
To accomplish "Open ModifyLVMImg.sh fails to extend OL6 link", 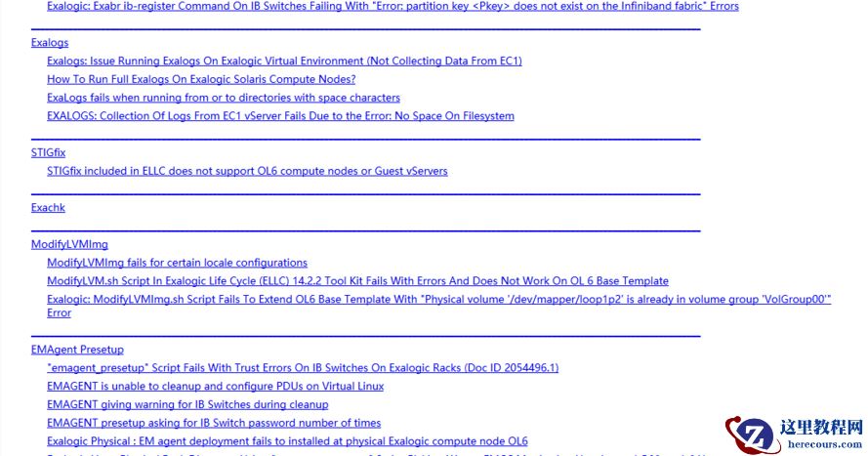I will (439, 300).
